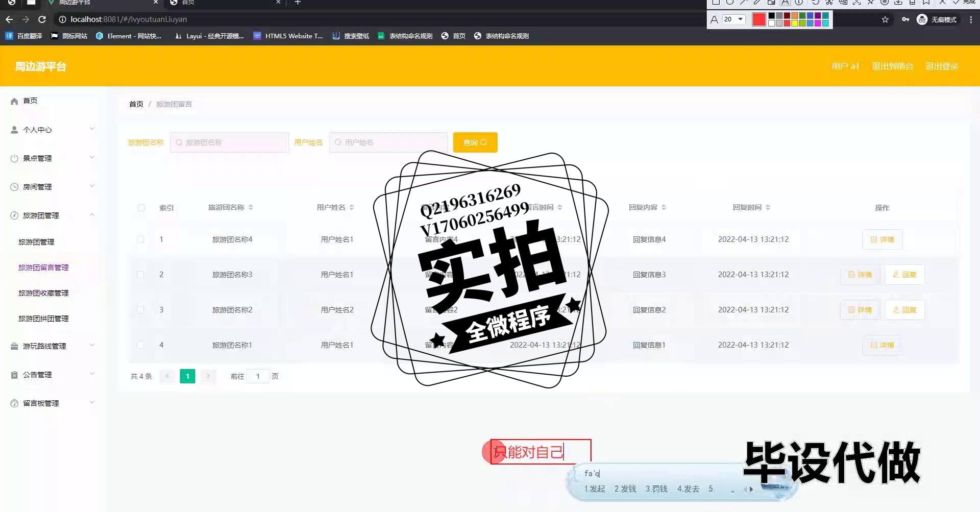The width and height of the screenshot is (980, 512).
Task: Open the Layui bookmark
Action: point(209,36)
